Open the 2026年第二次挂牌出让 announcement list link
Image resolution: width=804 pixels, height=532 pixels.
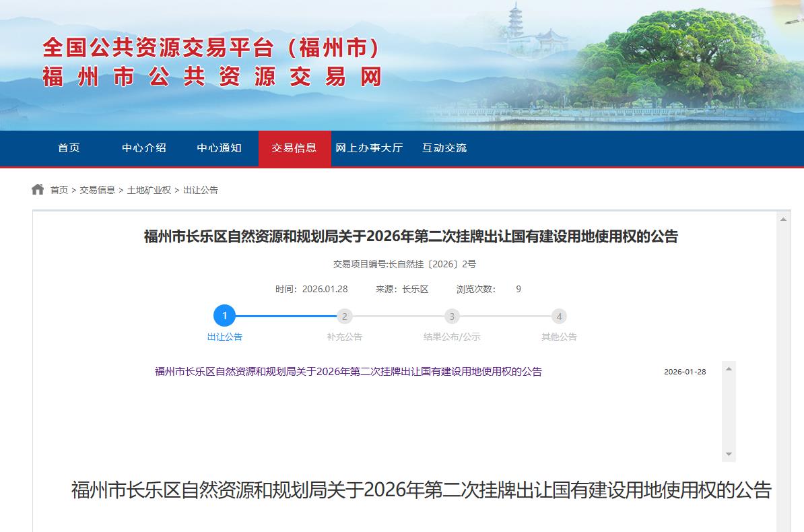coord(348,372)
